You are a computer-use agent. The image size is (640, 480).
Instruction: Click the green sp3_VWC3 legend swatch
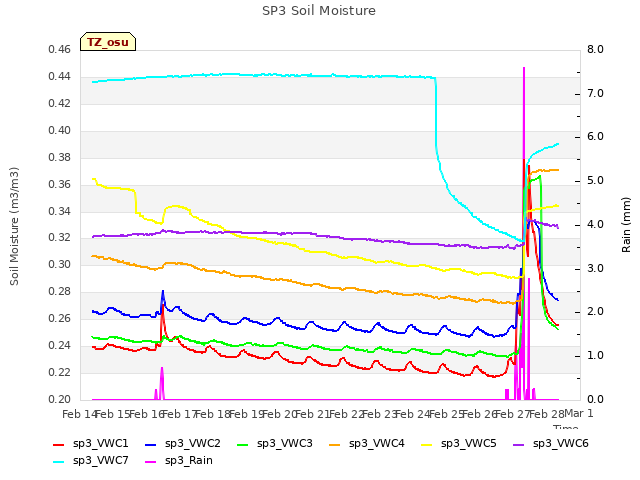[243, 444]
